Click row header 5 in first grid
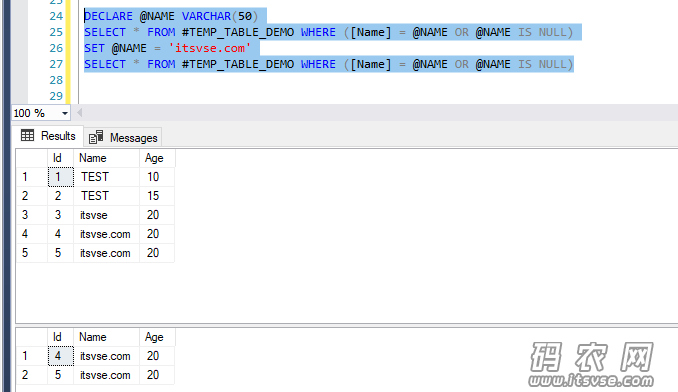 pyautogui.click(x=32, y=253)
